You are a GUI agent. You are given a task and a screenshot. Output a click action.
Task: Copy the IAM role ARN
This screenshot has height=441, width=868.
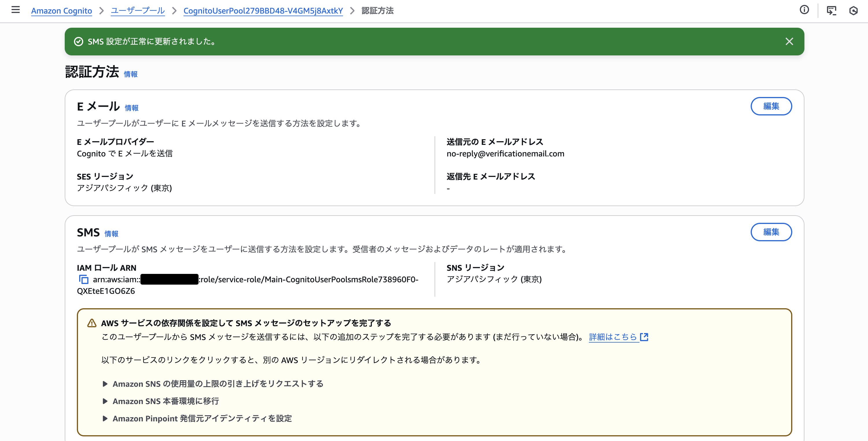83,279
